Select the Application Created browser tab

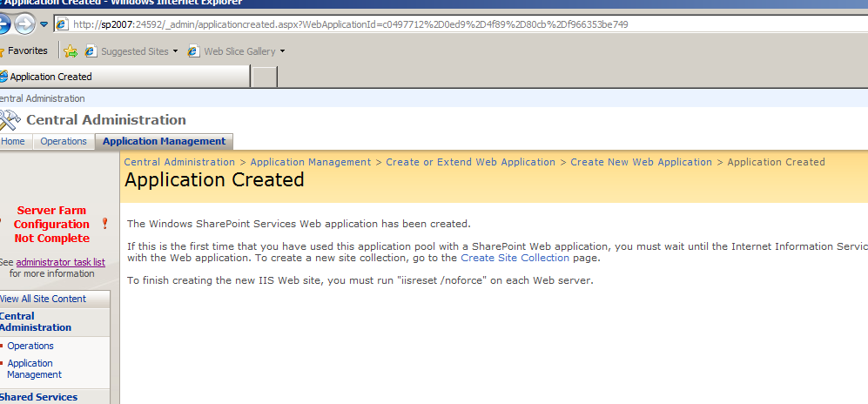click(x=124, y=77)
